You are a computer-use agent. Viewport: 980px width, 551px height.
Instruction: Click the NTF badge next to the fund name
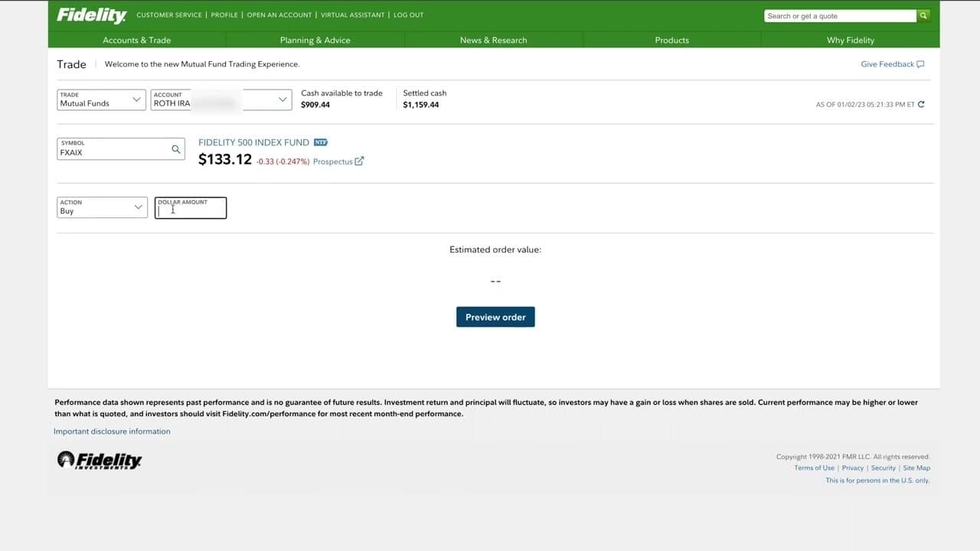click(320, 142)
